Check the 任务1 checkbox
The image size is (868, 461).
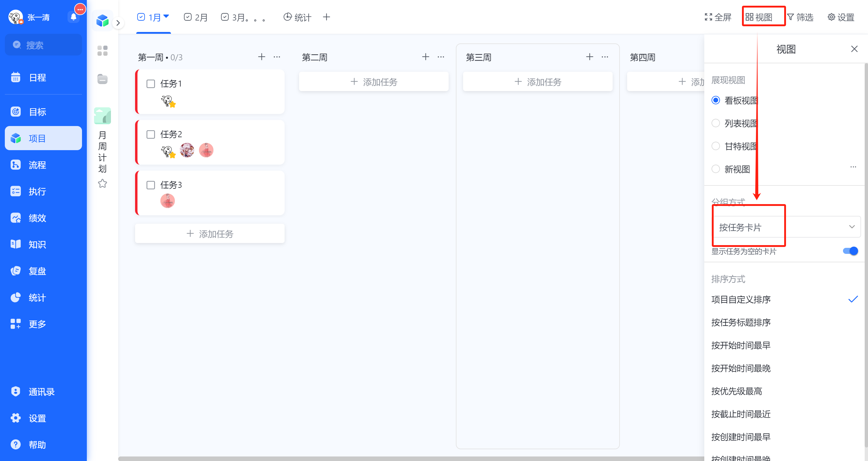(x=151, y=84)
